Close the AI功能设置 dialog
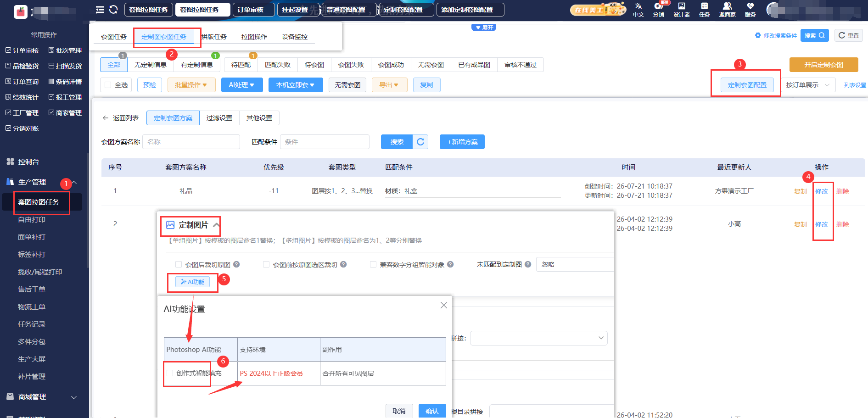The width and height of the screenshot is (868, 418). click(443, 305)
